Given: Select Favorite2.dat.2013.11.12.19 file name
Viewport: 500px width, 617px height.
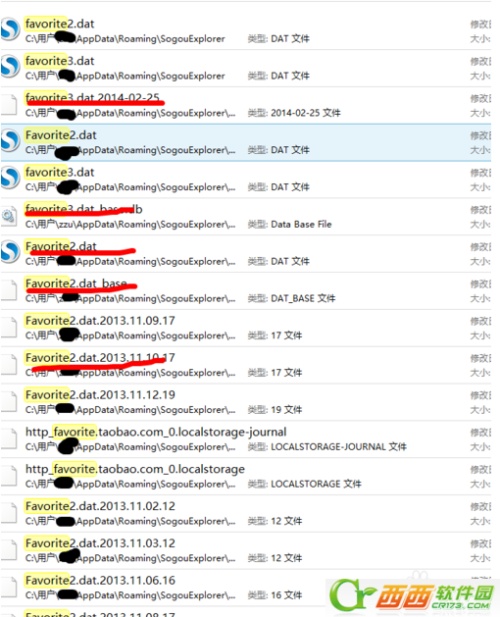Looking at the screenshot, I should click(100, 395).
